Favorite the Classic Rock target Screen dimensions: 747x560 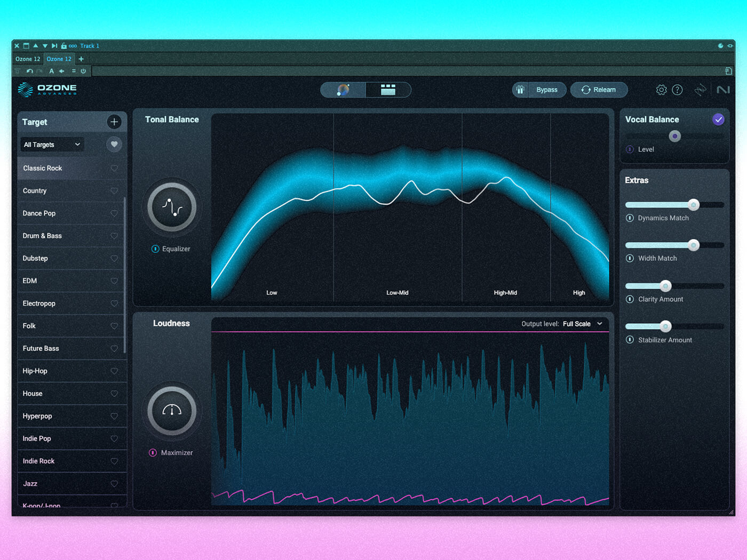(x=114, y=169)
